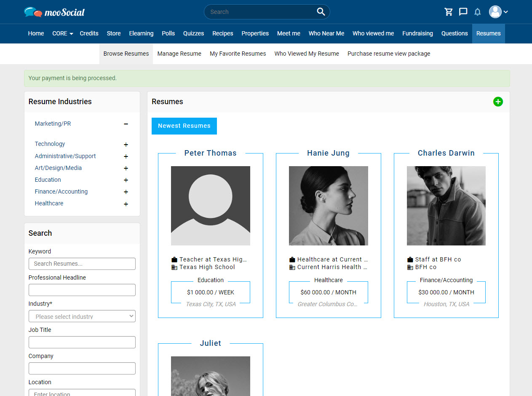The height and width of the screenshot is (396, 532).
Task: Open the Questions section
Action: point(454,33)
